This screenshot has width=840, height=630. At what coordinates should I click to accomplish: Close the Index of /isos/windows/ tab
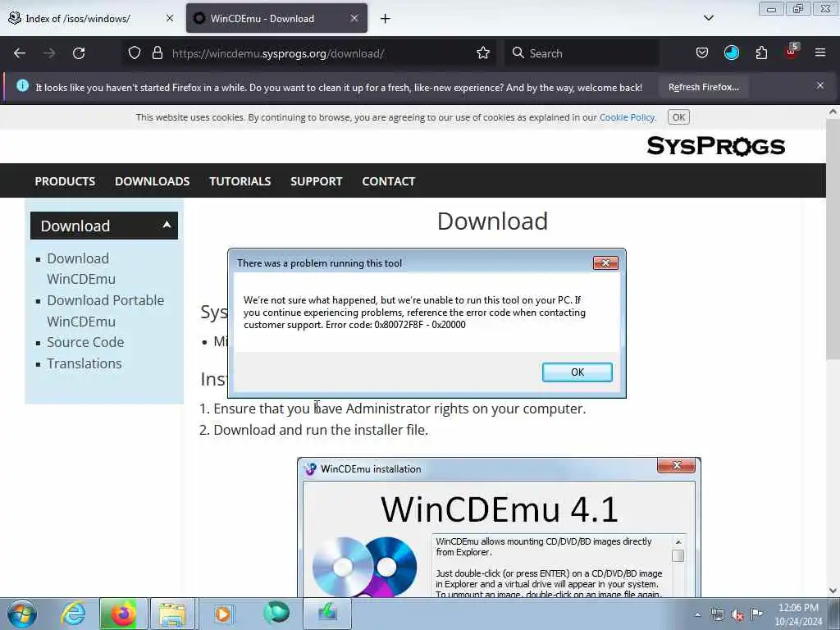(170, 18)
